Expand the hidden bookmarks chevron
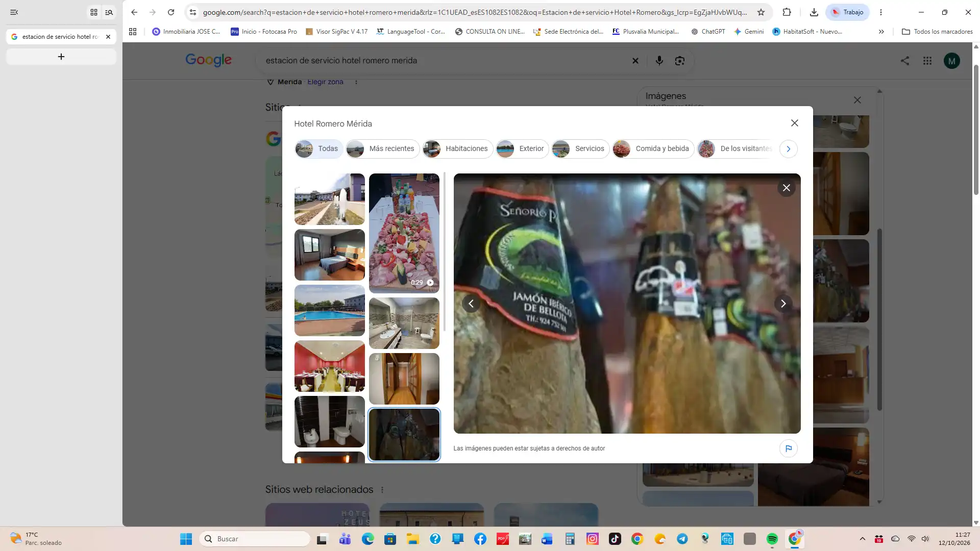The height and width of the screenshot is (551, 980). [881, 32]
